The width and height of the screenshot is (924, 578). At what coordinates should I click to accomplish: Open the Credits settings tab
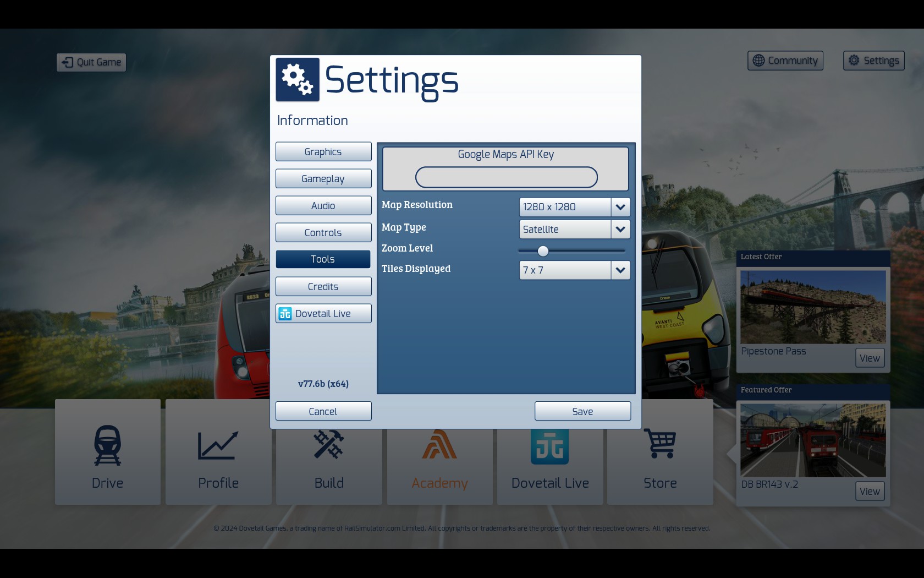(323, 287)
